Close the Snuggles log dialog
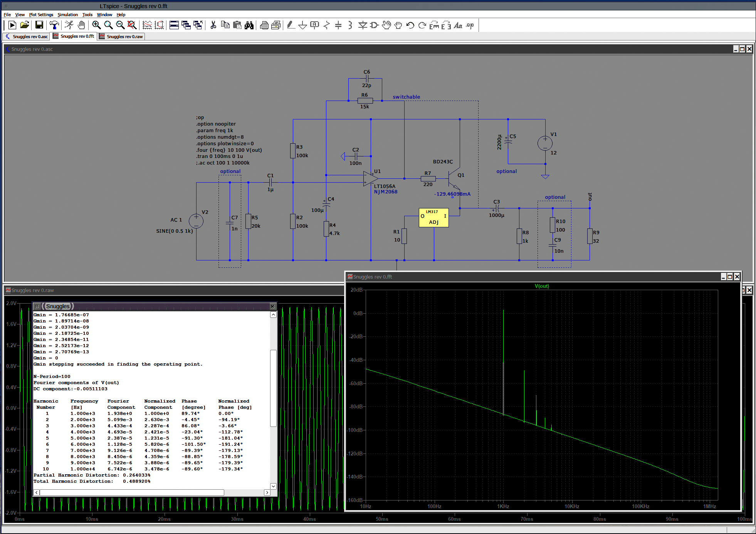The image size is (756, 534). pos(272,306)
